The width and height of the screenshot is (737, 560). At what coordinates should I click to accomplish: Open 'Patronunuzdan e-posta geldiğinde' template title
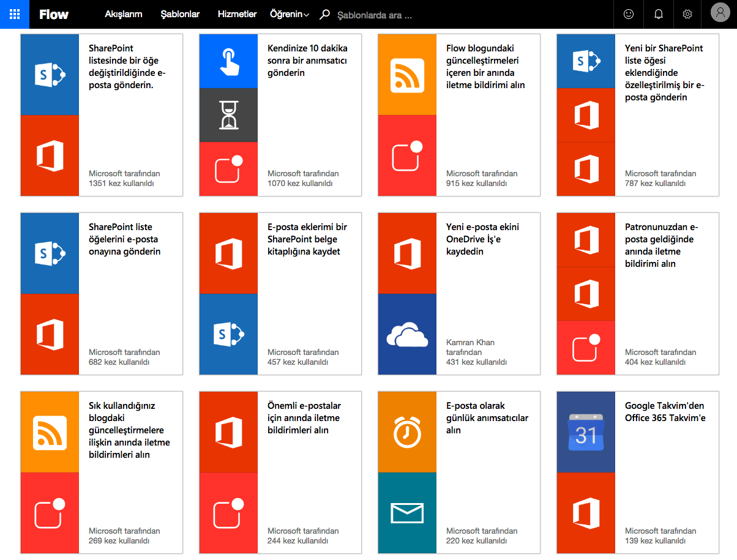tap(662, 245)
